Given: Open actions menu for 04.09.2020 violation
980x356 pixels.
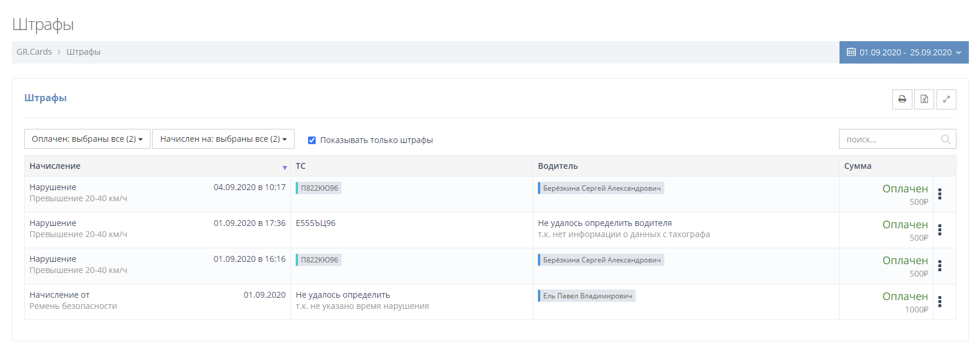Looking at the screenshot, I should coord(939,194).
